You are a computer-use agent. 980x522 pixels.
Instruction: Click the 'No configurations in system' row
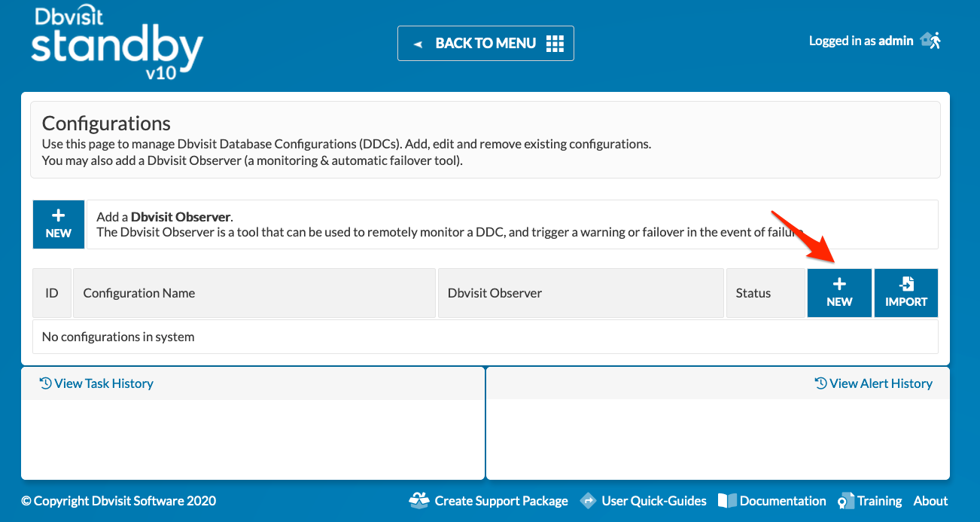click(x=485, y=337)
